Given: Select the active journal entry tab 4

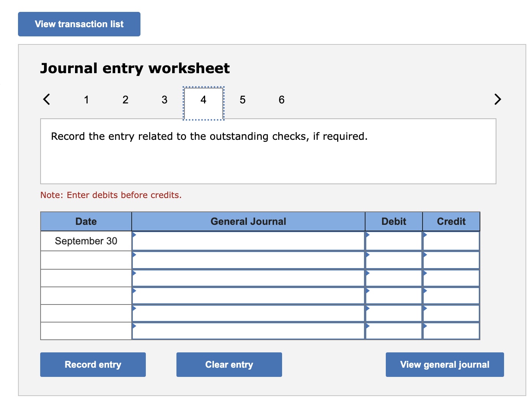Looking at the screenshot, I should [204, 103].
